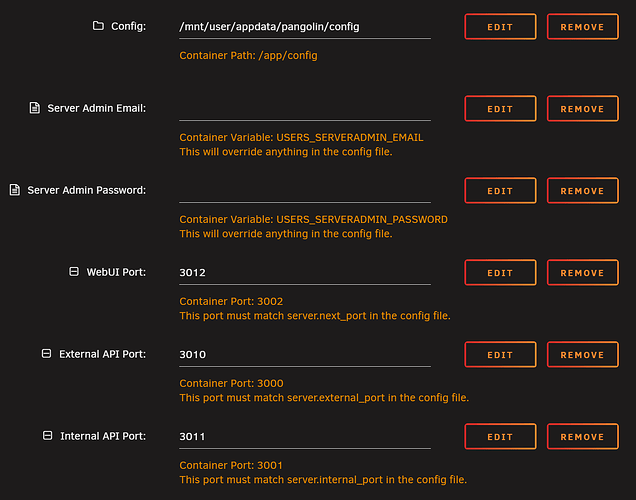
Task: Edit the WebUI Port setting
Action: coord(500,273)
